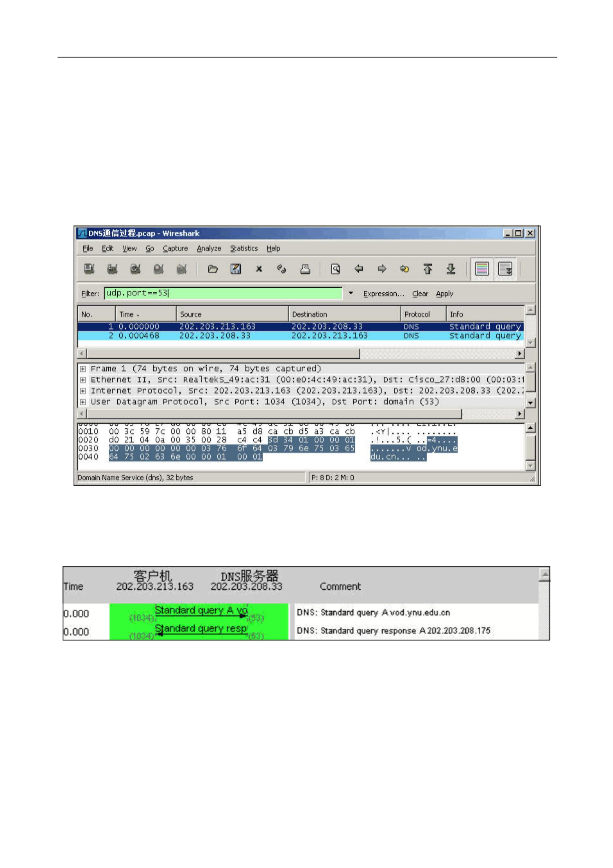Expand the Frame 1 tree node
This screenshot has width=613, height=868.
point(83,369)
